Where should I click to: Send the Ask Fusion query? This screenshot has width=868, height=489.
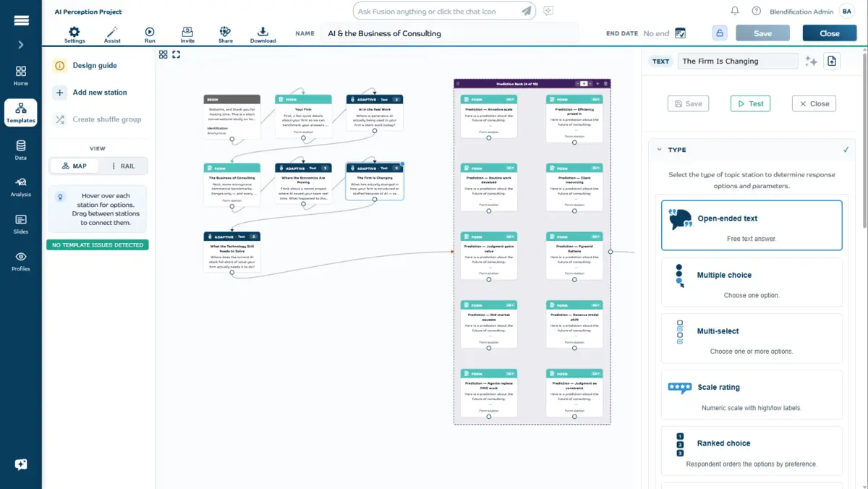click(527, 11)
